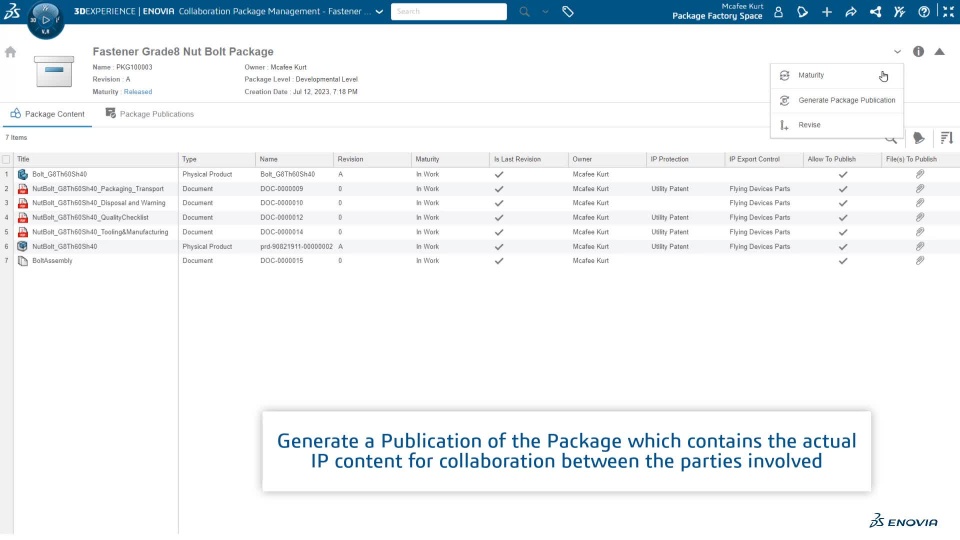Toggle Allow To Publish check for Bolt_G8Th60Sh40
Image resolution: width=960 pixels, height=540 pixels.
point(843,174)
